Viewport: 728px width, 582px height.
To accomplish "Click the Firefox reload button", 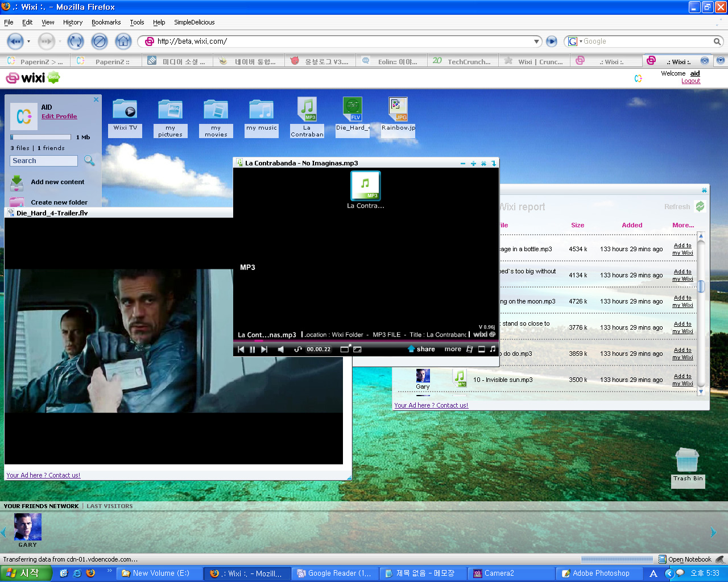I will pyautogui.click(x=75, y=41).
